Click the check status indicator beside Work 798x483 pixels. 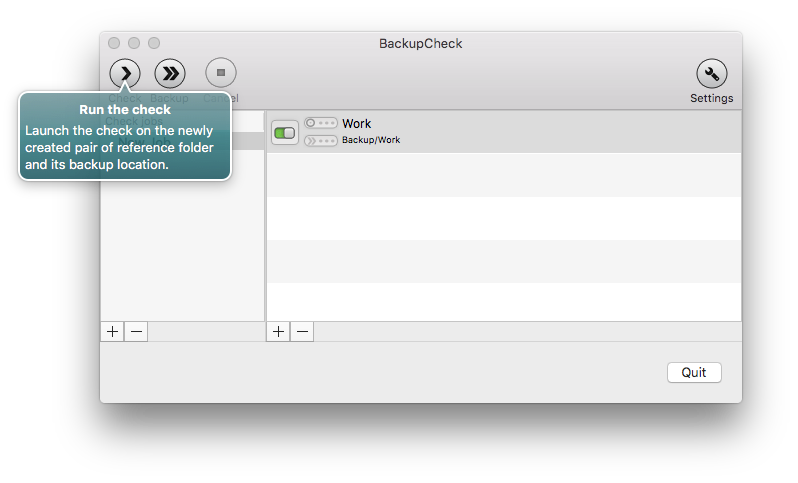(321, 123)
